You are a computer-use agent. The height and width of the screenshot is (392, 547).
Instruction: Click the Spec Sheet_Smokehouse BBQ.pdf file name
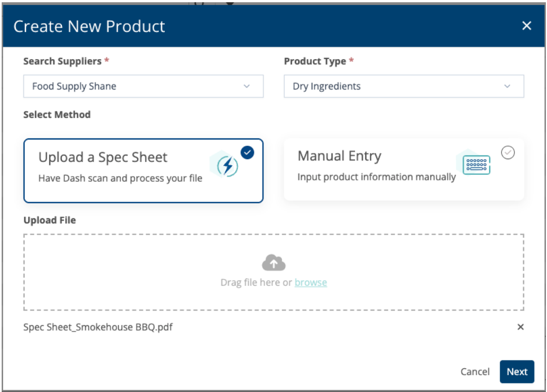[x=98, y=327]
